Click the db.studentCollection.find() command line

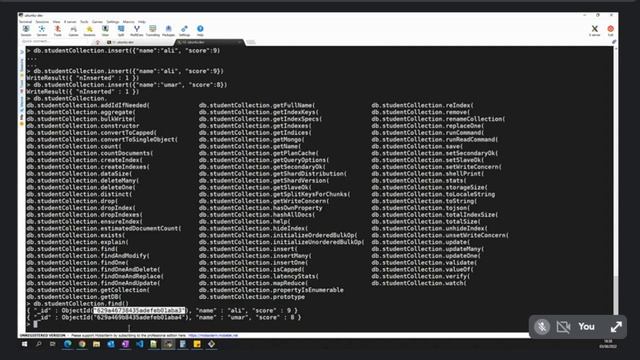(x=81, y=304)
